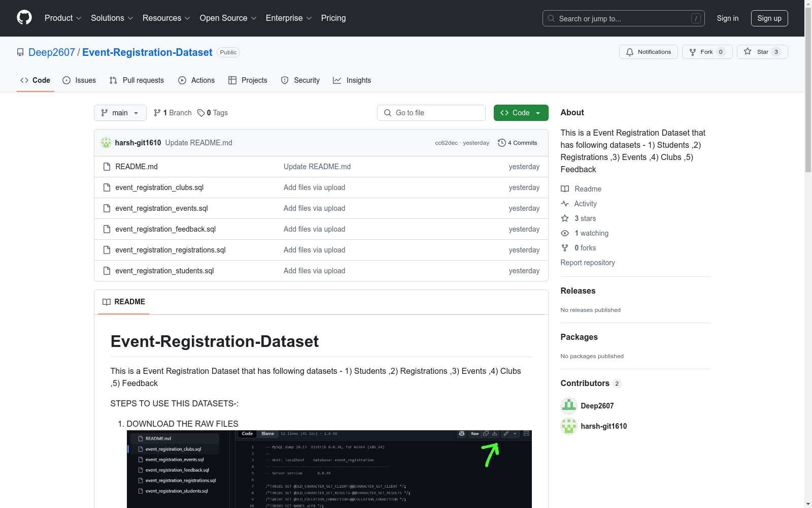Open contributor harsh-git1610 profile
The image size is (812, 508).
pos(604,426)
